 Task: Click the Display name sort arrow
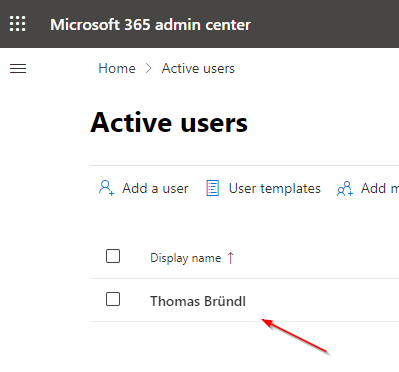231,258
